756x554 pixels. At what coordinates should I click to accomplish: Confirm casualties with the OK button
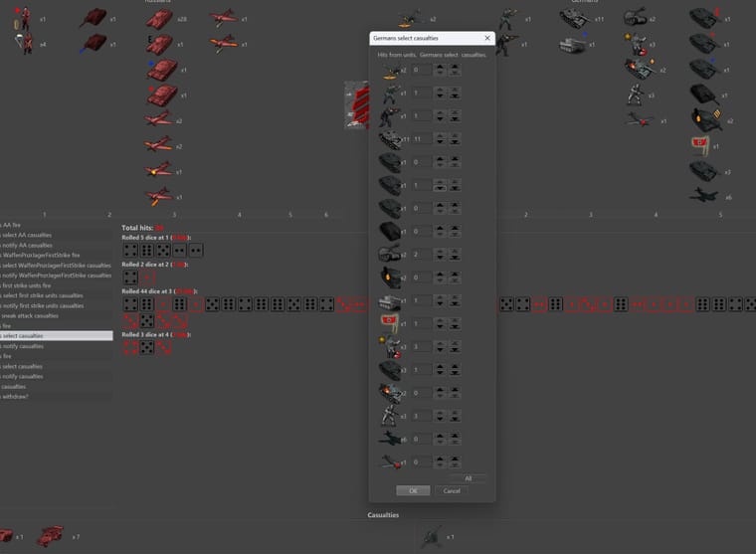click(x=413, y=490)
